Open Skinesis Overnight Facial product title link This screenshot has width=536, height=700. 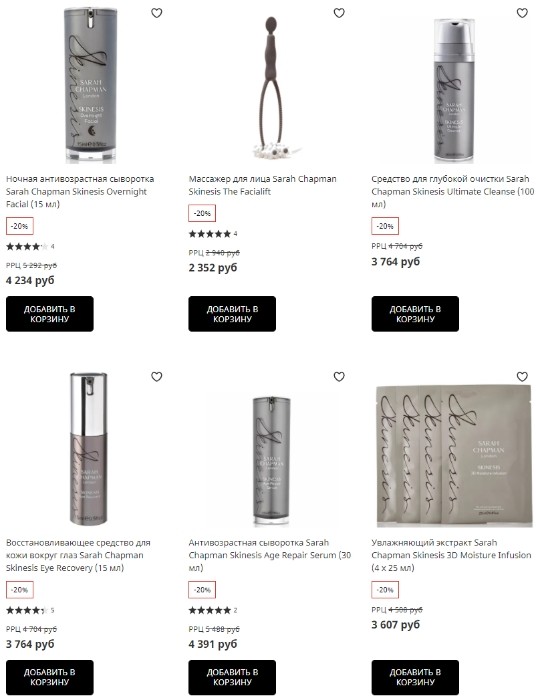tap(80, 192)
